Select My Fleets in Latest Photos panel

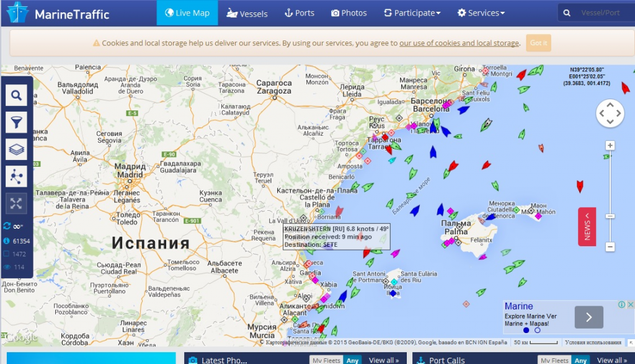pyautogui.click(x=326, y=360)
